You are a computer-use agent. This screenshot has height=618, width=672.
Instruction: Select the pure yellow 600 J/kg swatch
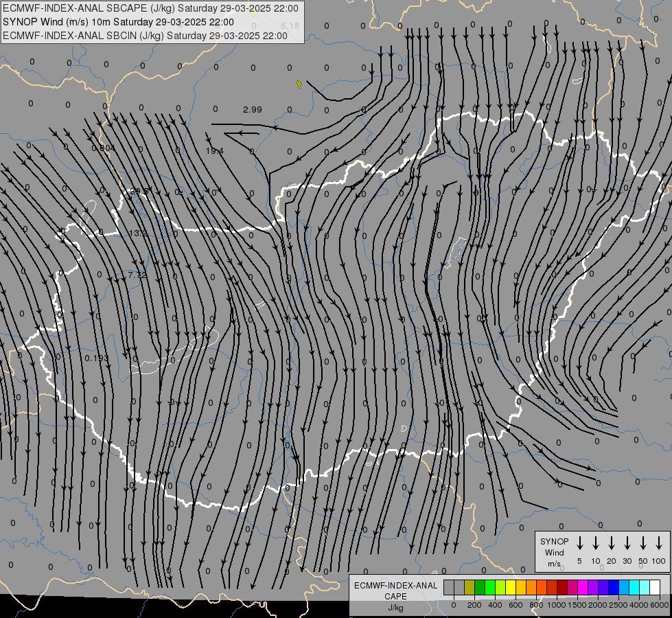coord(511,587)
